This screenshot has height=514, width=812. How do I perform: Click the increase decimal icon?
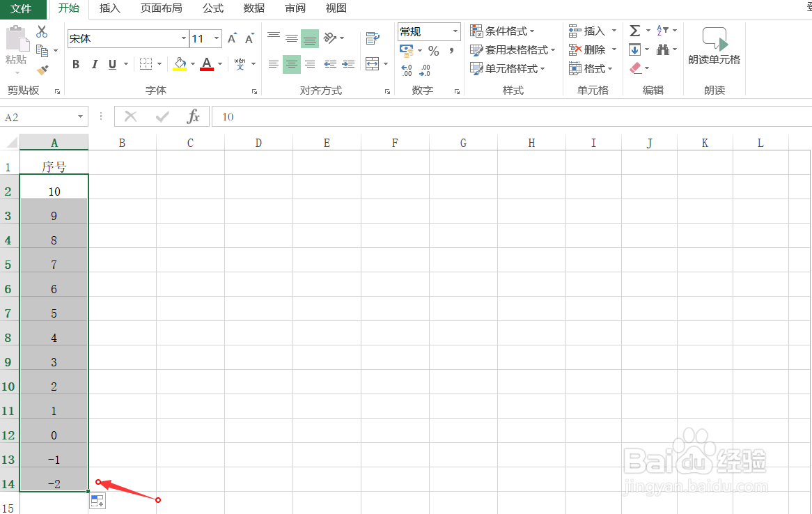407,70
